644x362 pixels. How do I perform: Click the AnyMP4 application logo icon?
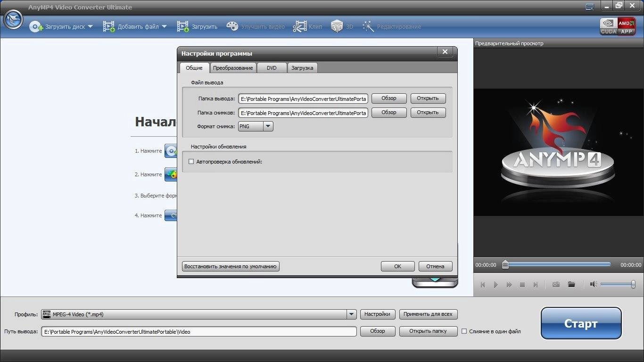(13, 19)
